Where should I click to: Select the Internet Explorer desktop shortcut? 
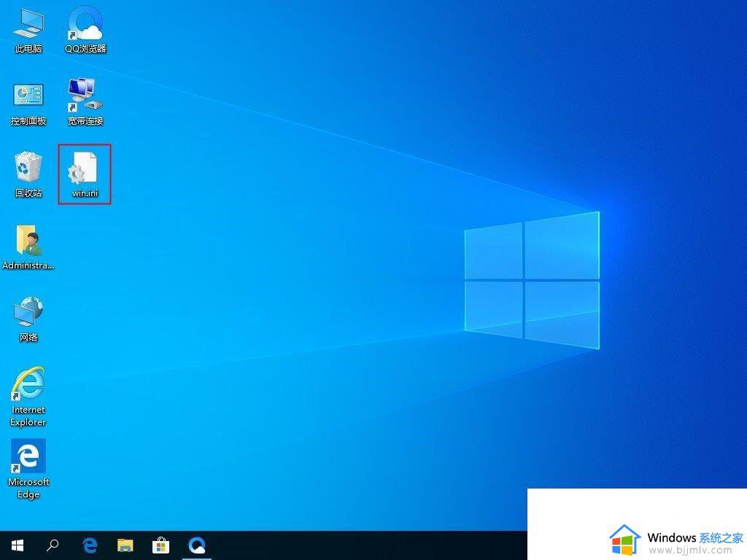pyautogui.click(x=28, y=396)
